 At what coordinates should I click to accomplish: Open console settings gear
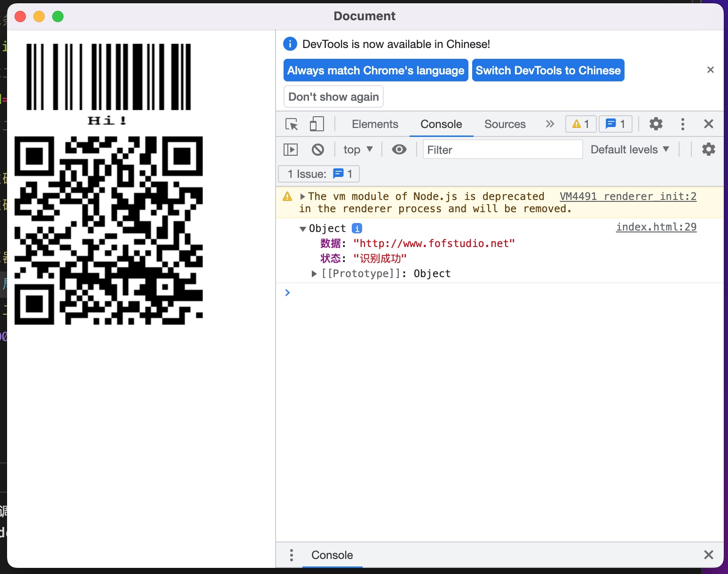click(x=709, y=150)
